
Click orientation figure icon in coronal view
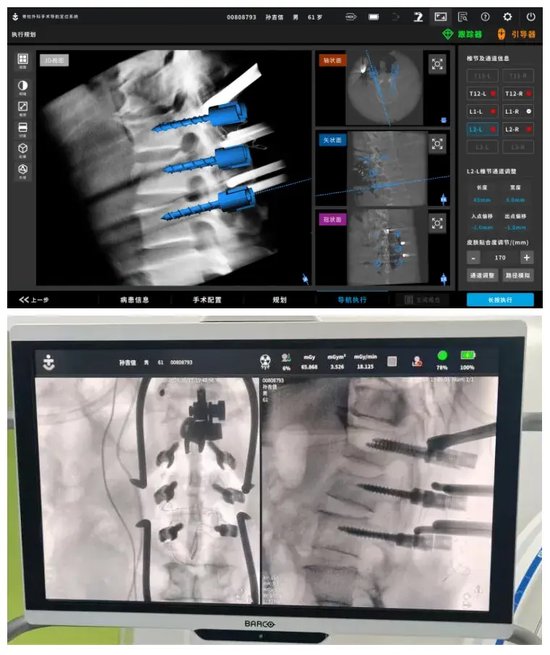tap(444, 278)
